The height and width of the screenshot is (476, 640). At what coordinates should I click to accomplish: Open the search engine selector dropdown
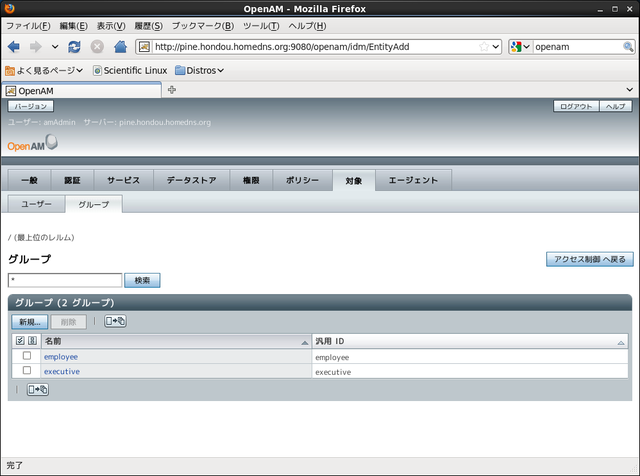tap(520, 47)
